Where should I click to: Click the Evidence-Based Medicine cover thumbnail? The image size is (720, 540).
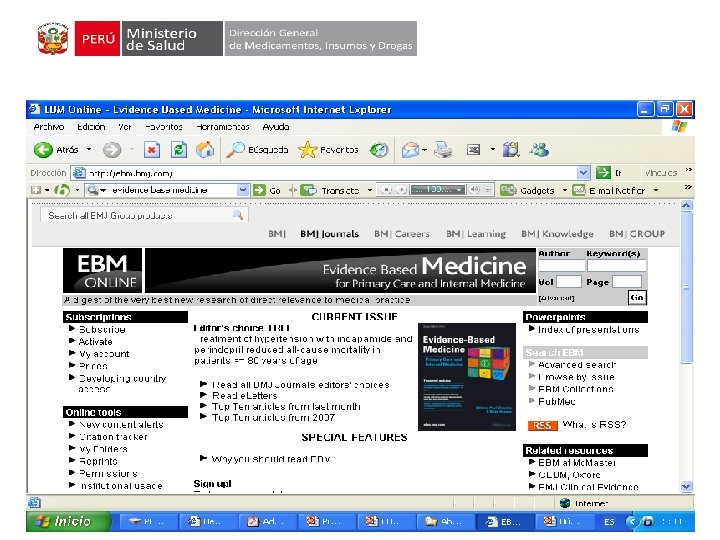tap(467, 377)
